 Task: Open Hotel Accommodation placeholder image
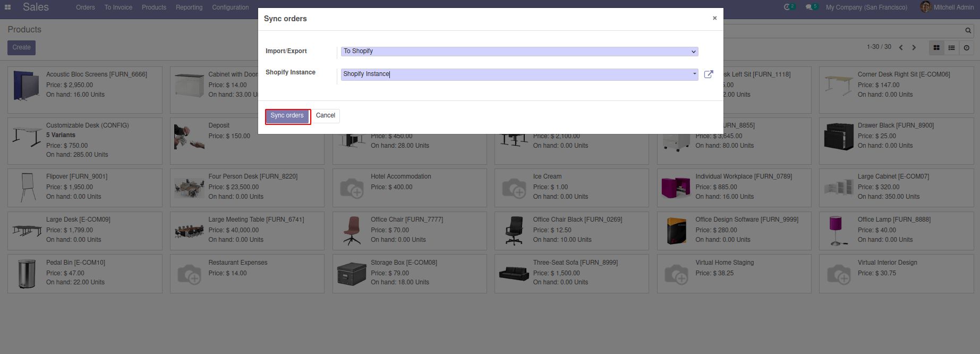[x=352, y=188]
